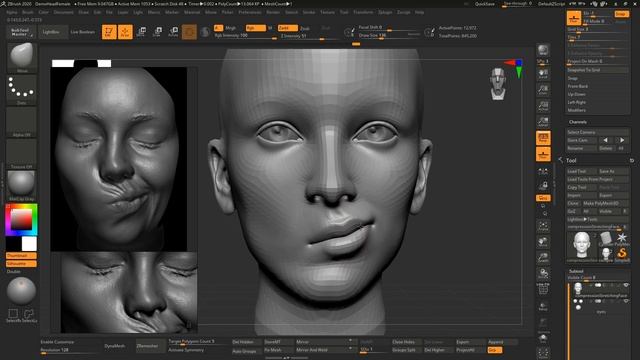Click the QuickSave button
640x360 pixels.
(484, 4)
